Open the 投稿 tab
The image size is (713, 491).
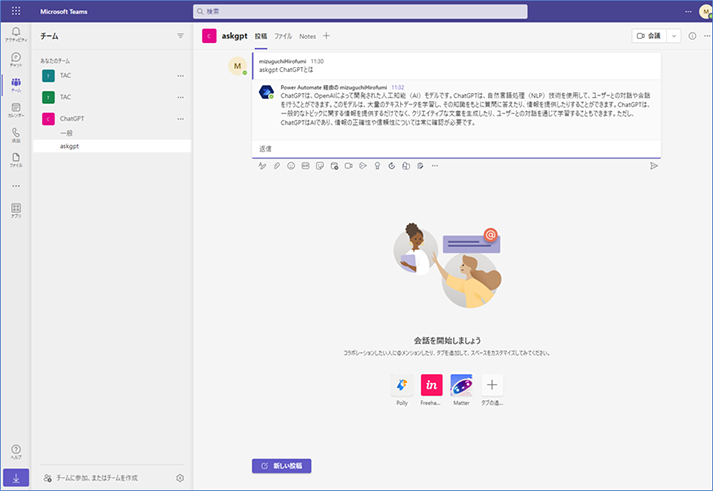261,36
